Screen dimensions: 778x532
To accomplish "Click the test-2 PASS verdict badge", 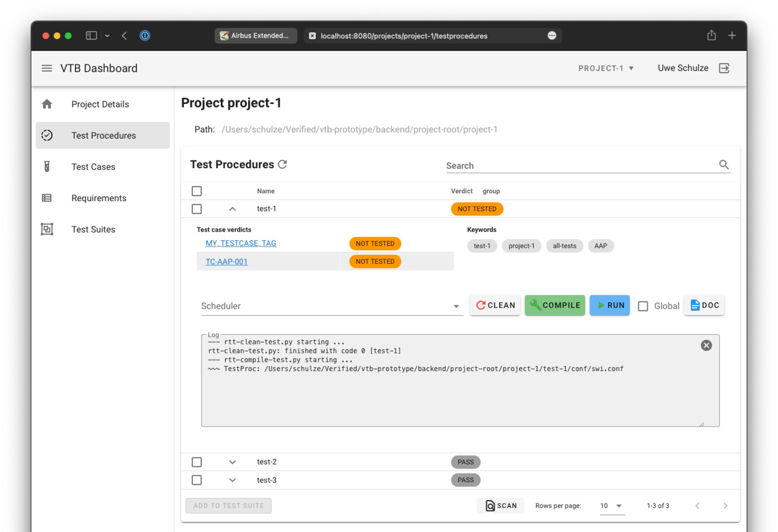I will pos(465,462).
